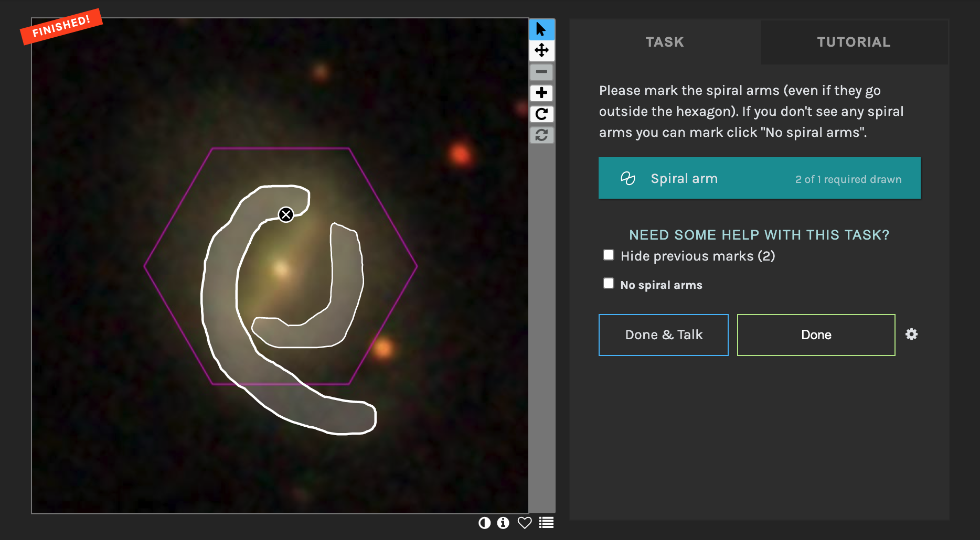The image size is (980, 540).
Task: Select the pointer annotate tool
Action: 541,29
